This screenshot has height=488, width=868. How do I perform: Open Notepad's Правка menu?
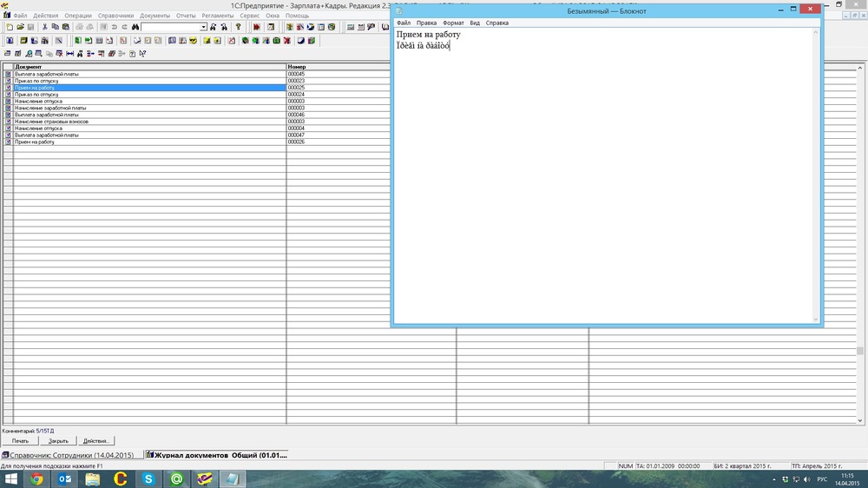click(426, 23)
